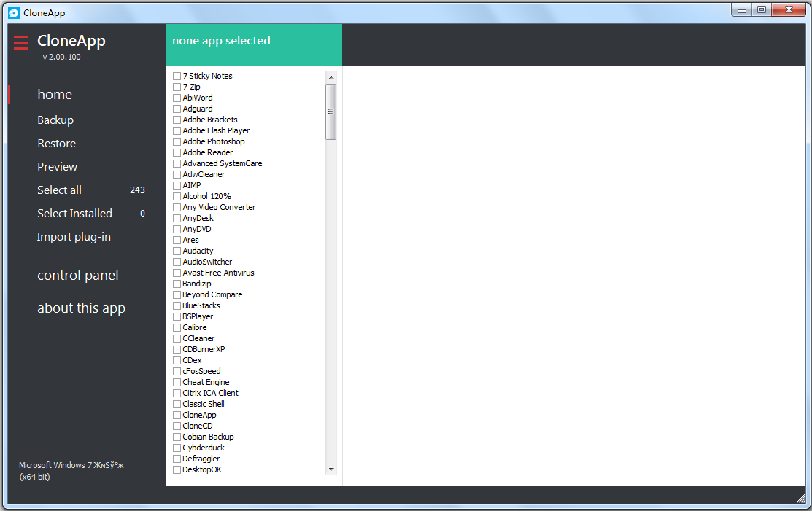Tick Adobe Brackets in the list
The image size is (812, 511).
point(177,120)
